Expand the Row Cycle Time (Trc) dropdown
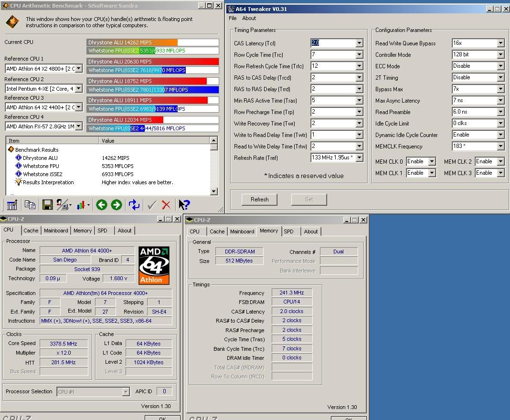 click(x=360, y=54)
